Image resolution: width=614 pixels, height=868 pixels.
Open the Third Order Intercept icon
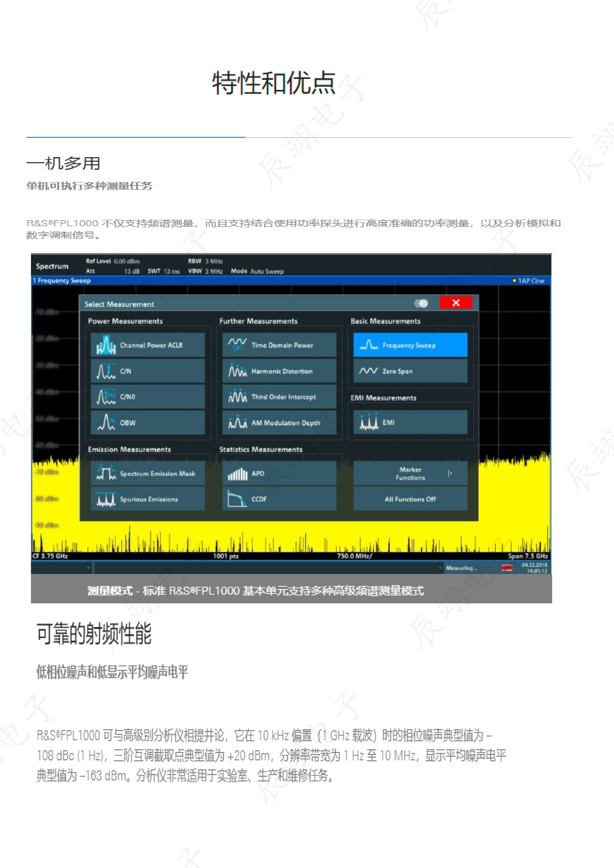237,396
